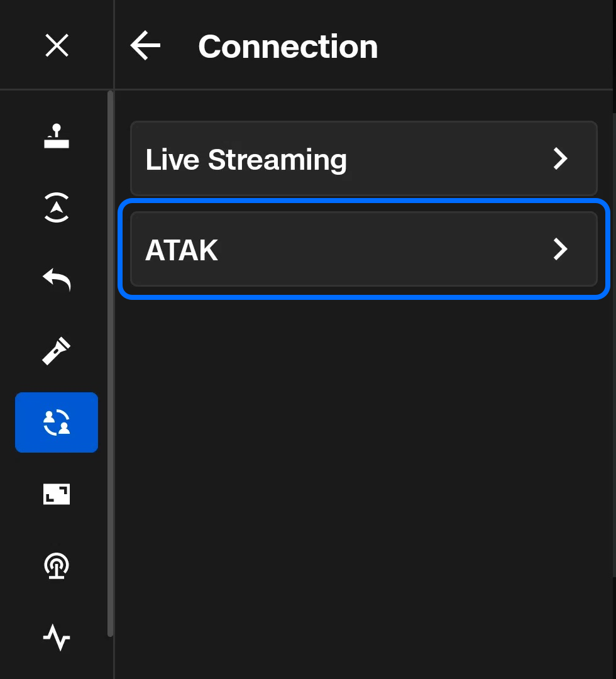Viewport: 616px width, 679px height.
Task: Switch to the Connection section in sidebar
Action: coord(57,422)
